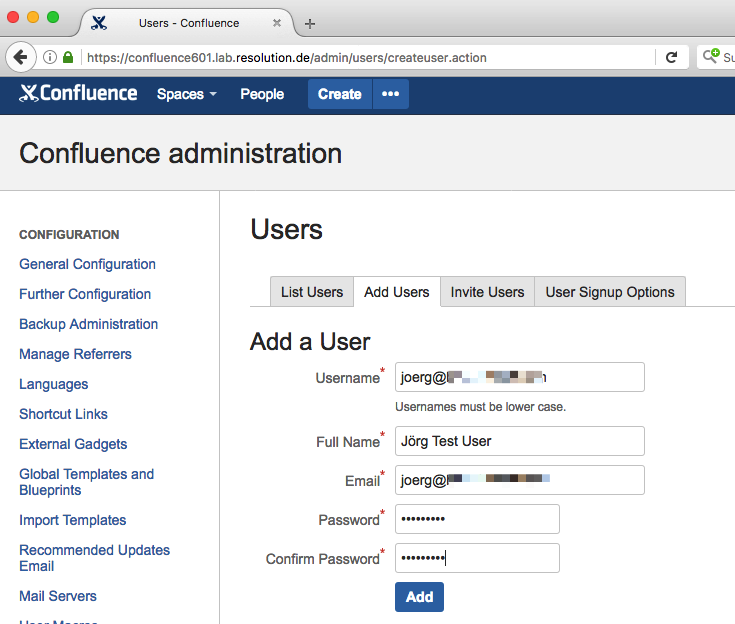Click the Confluence logo in the header

(78, 93)
